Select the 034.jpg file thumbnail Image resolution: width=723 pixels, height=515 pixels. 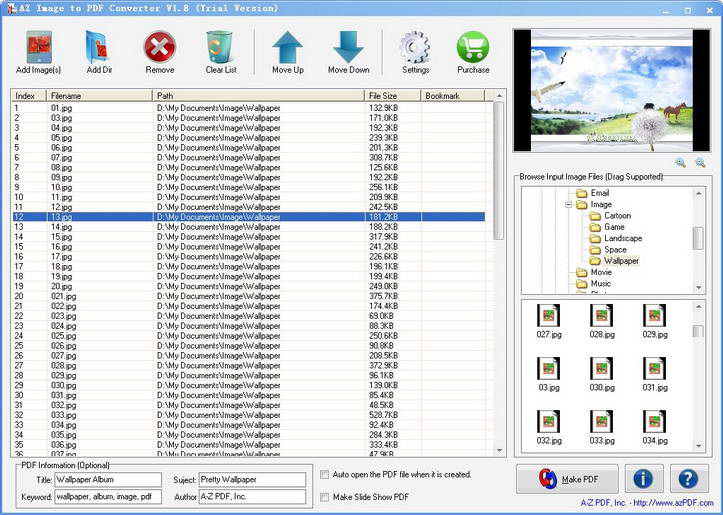pos(655,427)
